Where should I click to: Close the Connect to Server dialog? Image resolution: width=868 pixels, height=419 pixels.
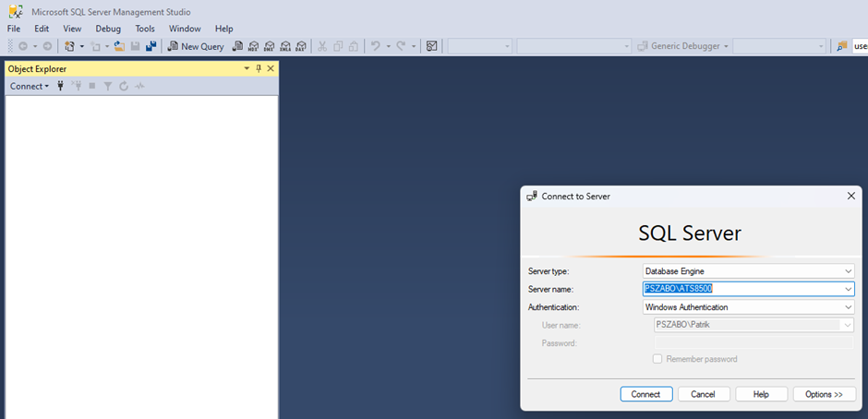[851, 196]
